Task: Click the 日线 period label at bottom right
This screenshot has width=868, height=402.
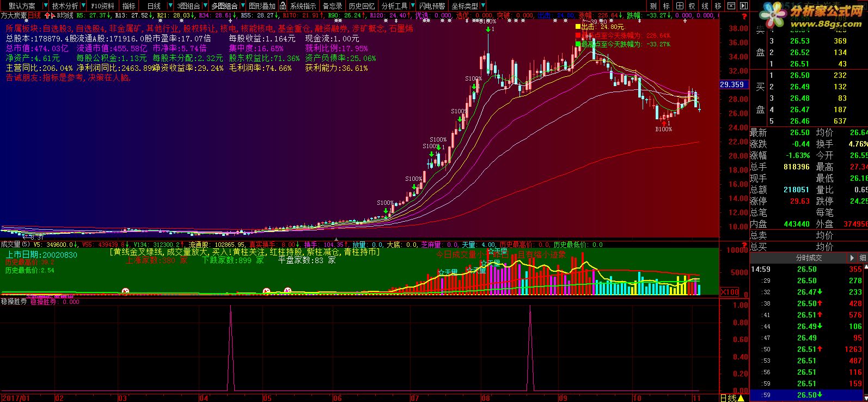Action: coord(728,398)
